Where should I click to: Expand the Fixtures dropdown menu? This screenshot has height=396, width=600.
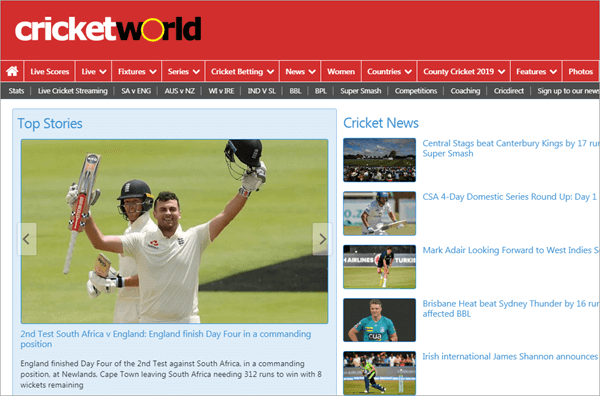(137, 72)
